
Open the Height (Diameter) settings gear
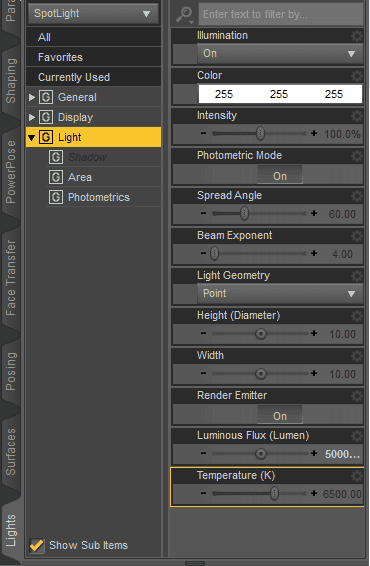[x=357, y=316]
